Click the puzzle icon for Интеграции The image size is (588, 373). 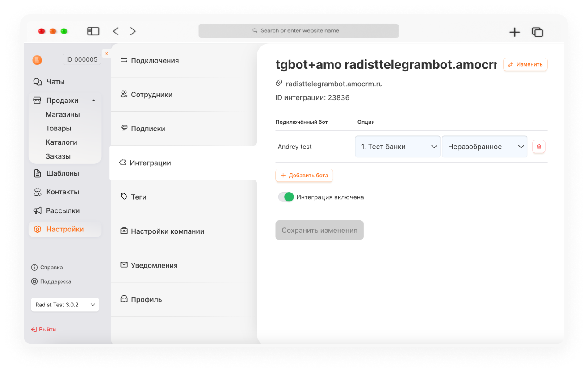pos(123,163)
